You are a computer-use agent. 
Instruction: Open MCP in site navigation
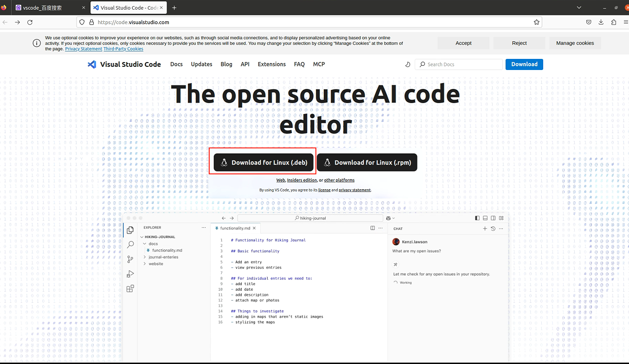click(x=319, y=64)
